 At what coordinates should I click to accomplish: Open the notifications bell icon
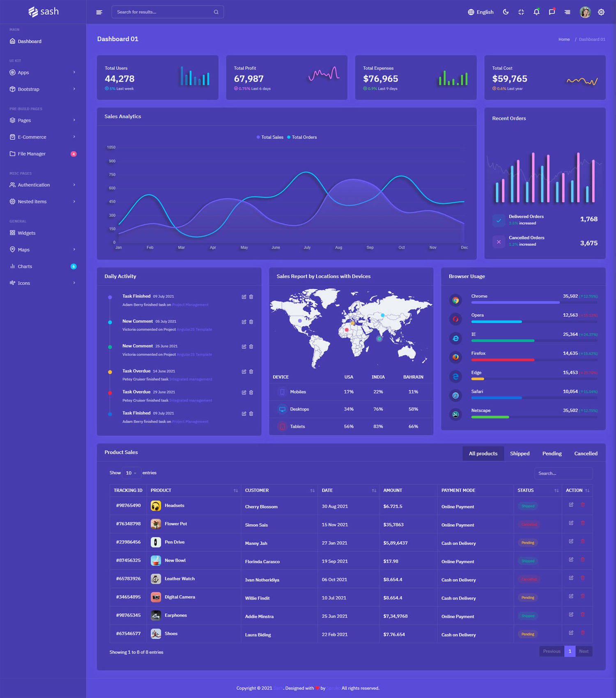[536, 12]
